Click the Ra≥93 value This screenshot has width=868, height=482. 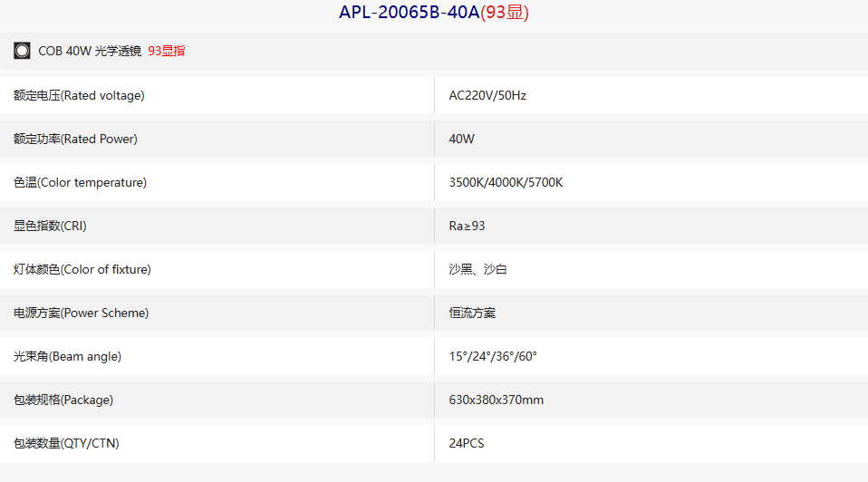click(467, 226)
